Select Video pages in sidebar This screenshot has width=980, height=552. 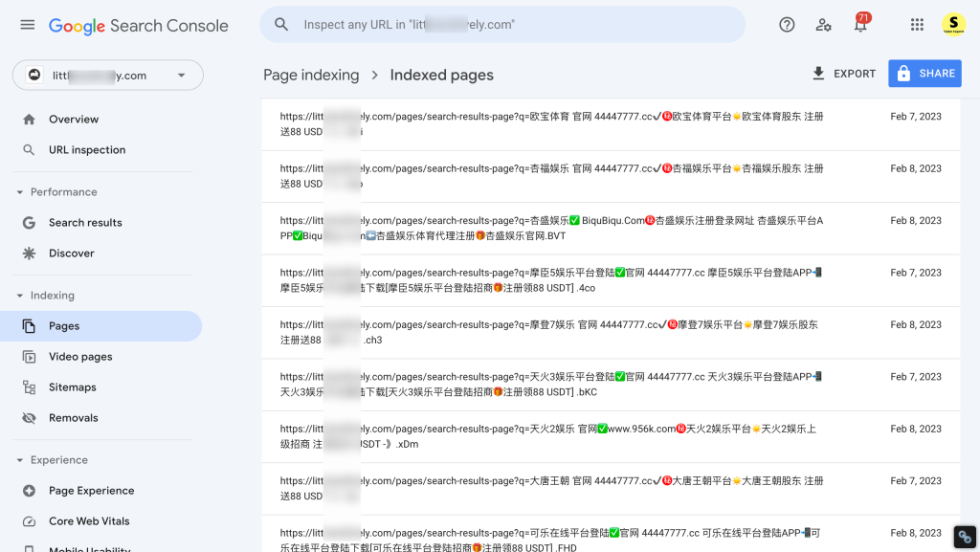coord(101,357)
